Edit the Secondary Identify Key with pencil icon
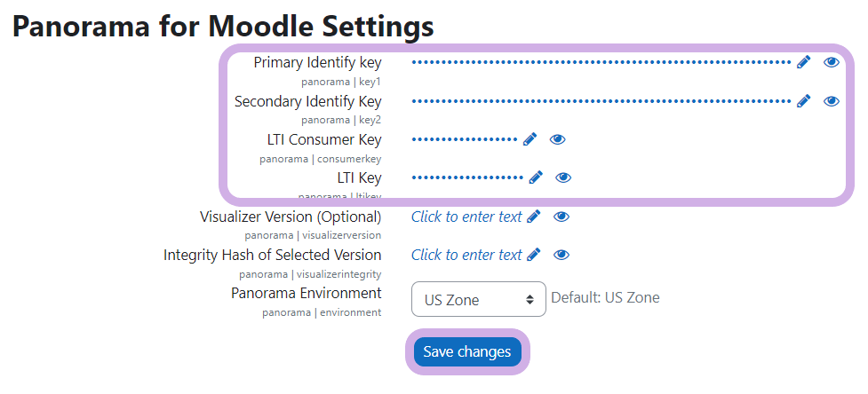 [x=803, y=101]
